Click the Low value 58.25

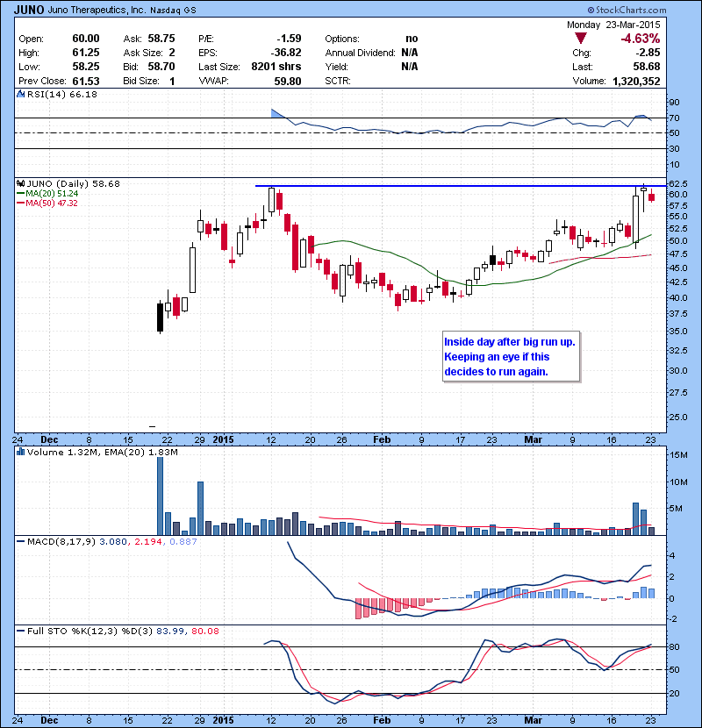(86, 67)
